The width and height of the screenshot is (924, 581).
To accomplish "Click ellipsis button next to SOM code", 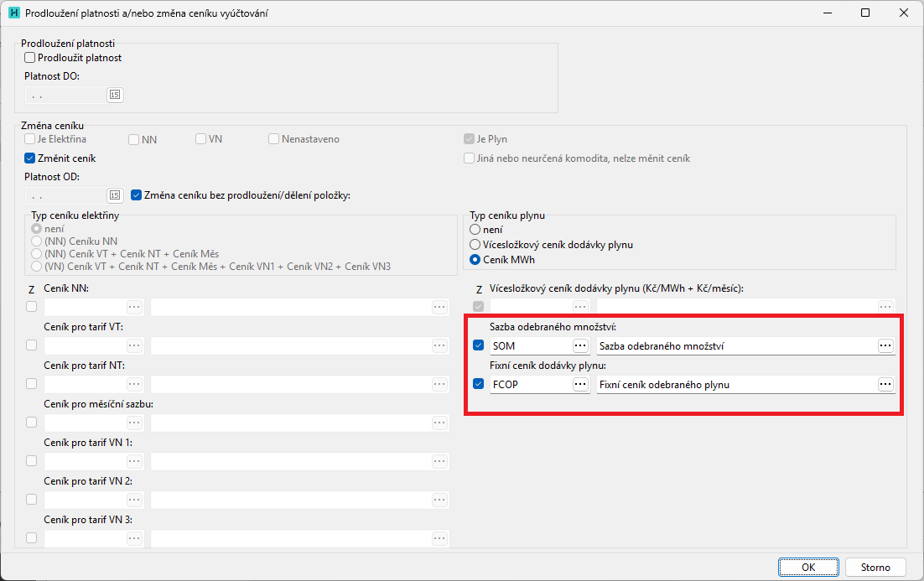I will pos(580,345).
